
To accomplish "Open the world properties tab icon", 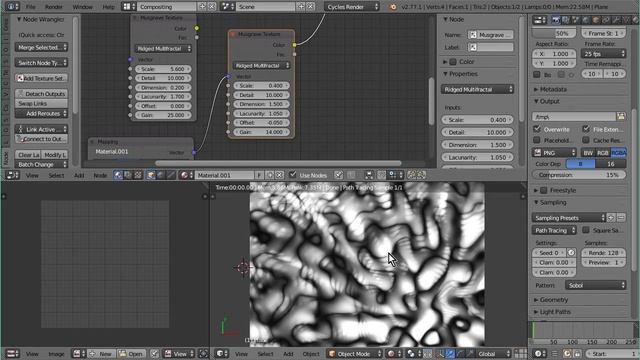I will click(x=586, y=20).
